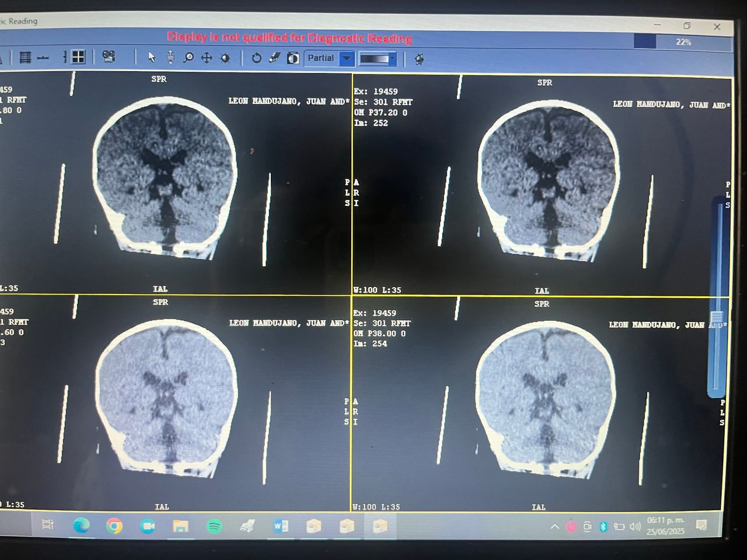Select the magnifier zoom tool
The height and width of the screenshot is (560, 747).
tap(189, 58)
